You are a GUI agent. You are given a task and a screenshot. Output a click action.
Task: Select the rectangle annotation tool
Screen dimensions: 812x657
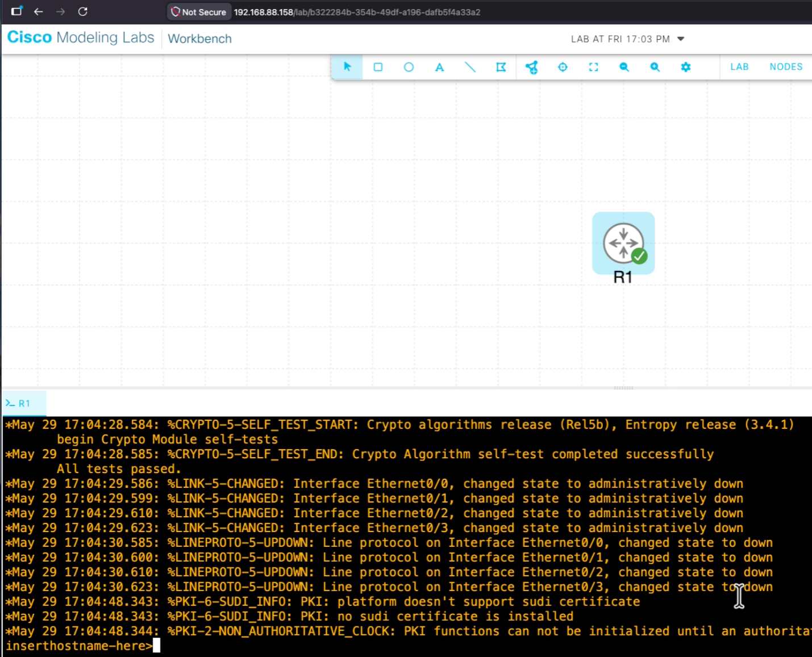click(x=378, y=67)
